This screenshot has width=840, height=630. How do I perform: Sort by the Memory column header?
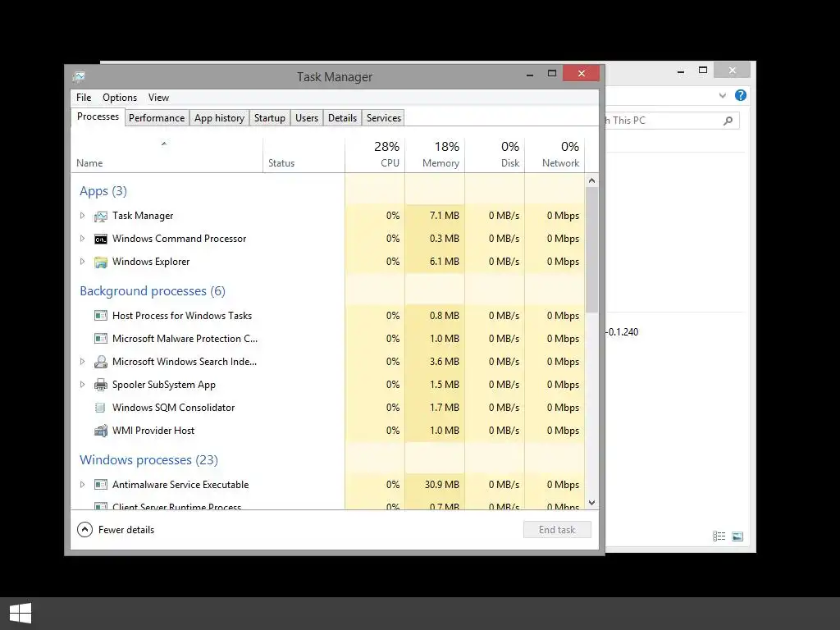[x=435, y=155]
